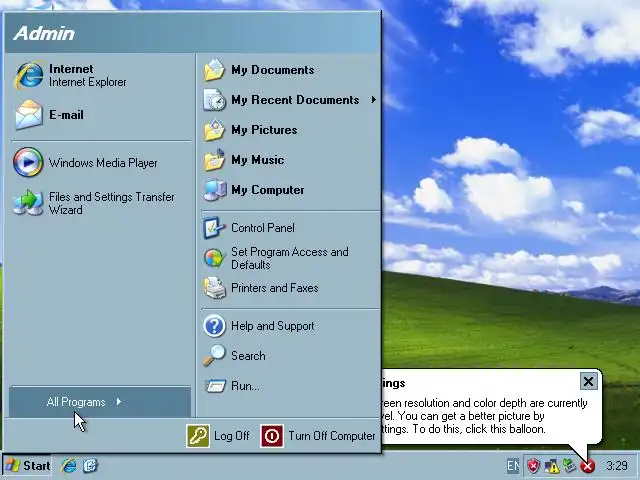Select E-mail menu entry text

point(66,115)
